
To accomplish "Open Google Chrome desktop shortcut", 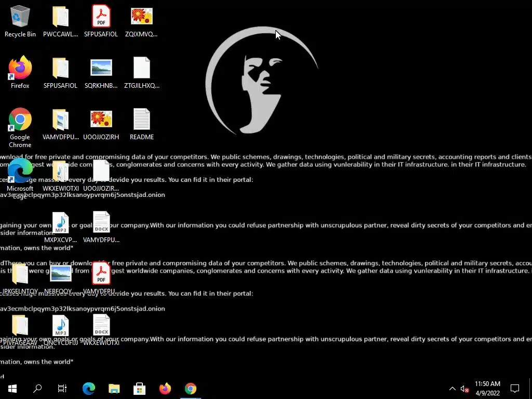I will pyautogui.click(x=19, y=119).
